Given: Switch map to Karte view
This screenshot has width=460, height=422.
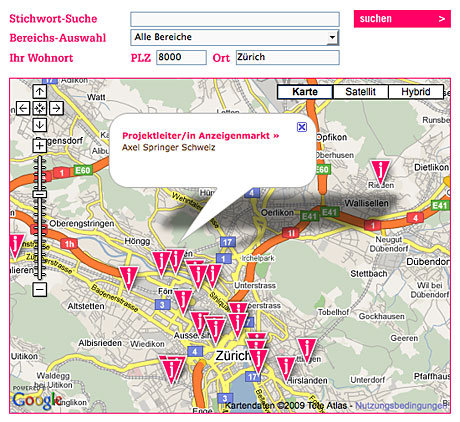Looking at the screenshot, I should pyautogui.click(x=305, y=92).
